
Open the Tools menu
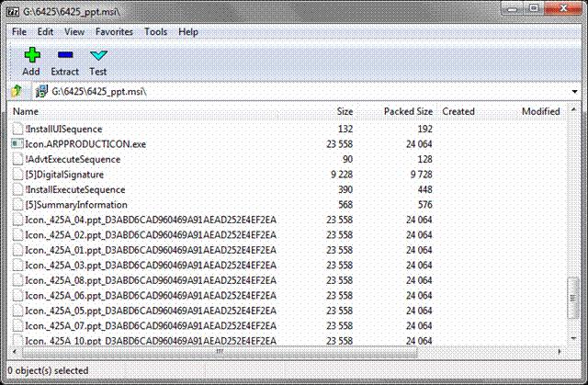[x=155, y=31]
